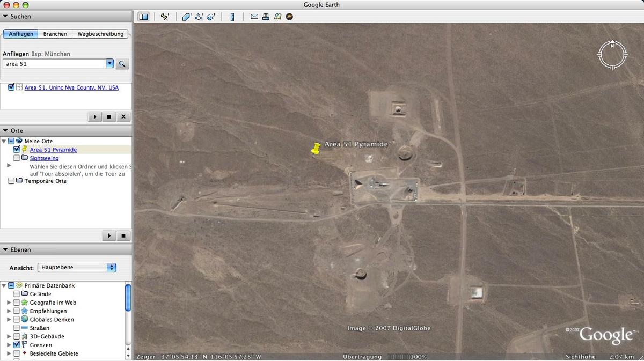The height and width of the screenshot is (361, 644).
Task: Enable the Straßen layer checkbox
Action: (x=17, y=328)
